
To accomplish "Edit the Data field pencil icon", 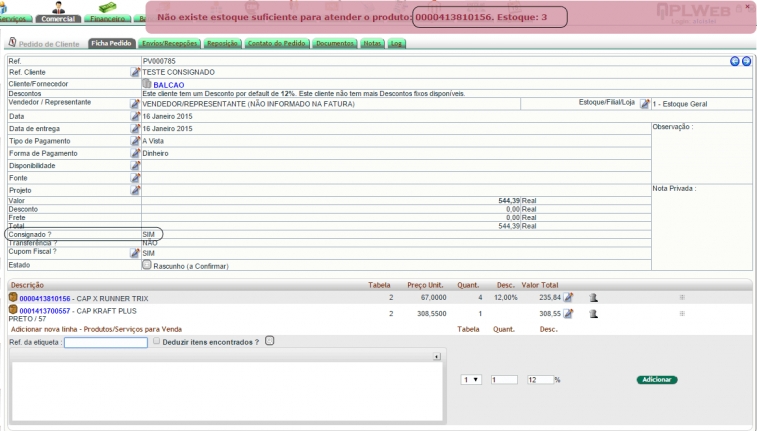I will 135,116.
